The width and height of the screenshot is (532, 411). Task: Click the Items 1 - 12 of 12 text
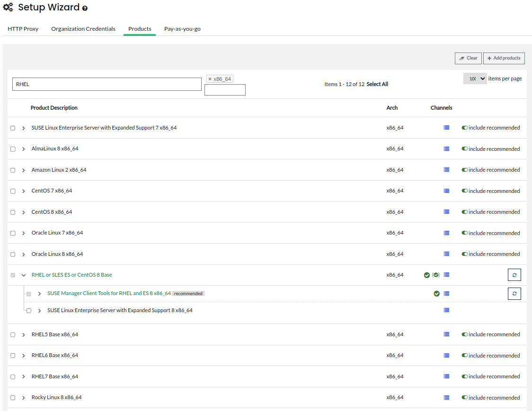pos(345,84)
